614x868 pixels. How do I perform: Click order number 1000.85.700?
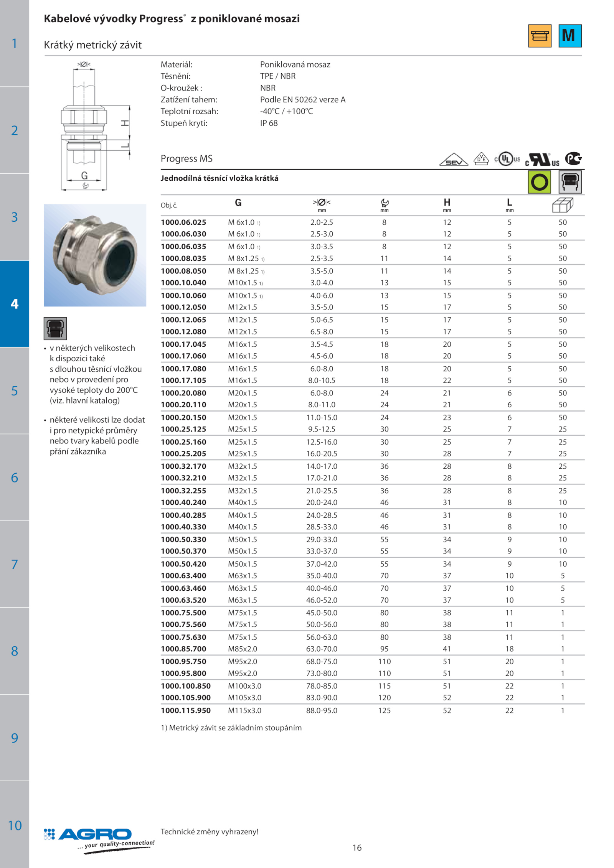coord(183,649)
